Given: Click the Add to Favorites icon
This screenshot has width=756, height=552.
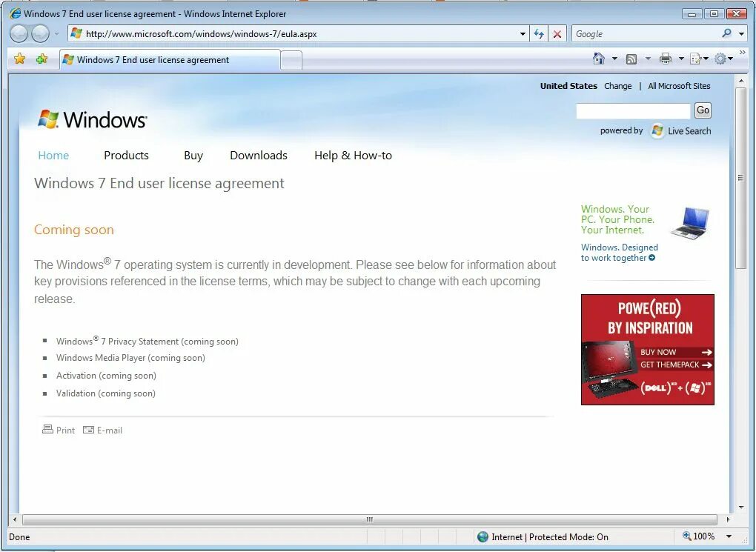Looking at the screenshot, I should (42, 58).
